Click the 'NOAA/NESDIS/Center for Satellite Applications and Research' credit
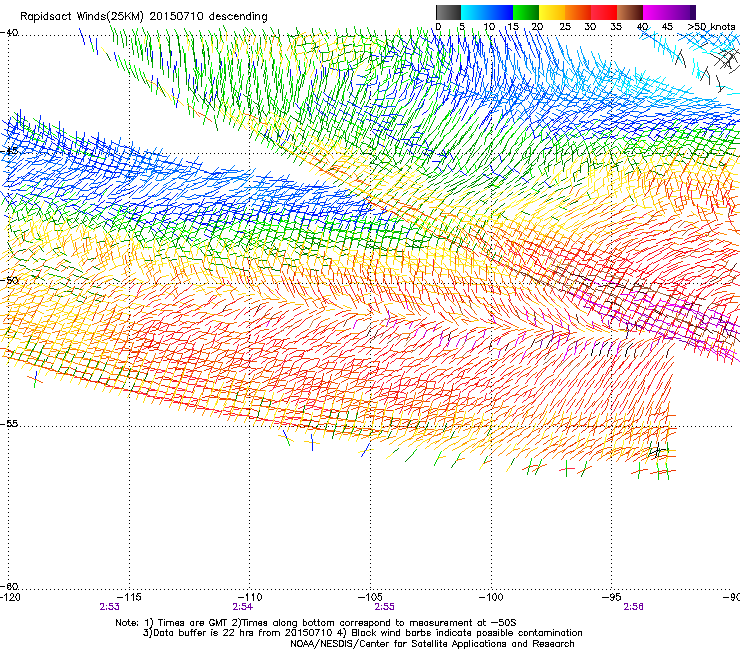 [432, 644]
